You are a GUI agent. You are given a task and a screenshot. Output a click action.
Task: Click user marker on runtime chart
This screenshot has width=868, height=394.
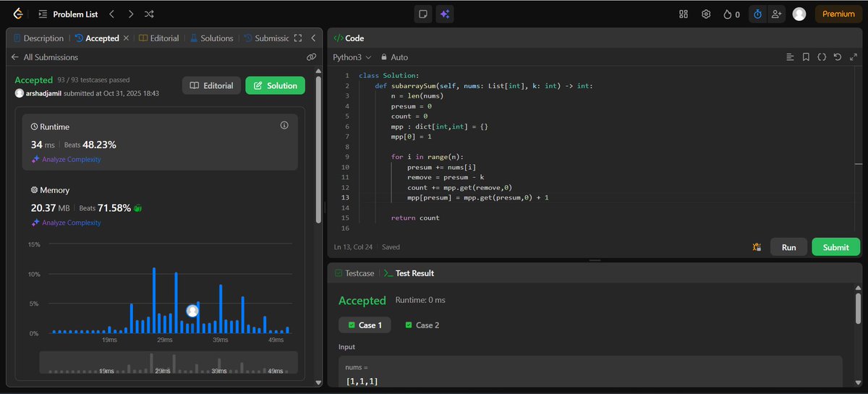pyautogui.click(x=192, y=311)
